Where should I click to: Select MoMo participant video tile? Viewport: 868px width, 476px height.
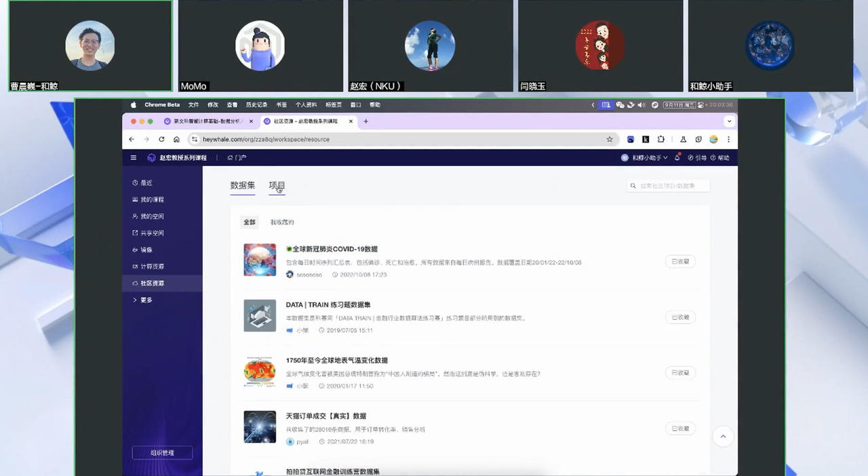[260, 46]
